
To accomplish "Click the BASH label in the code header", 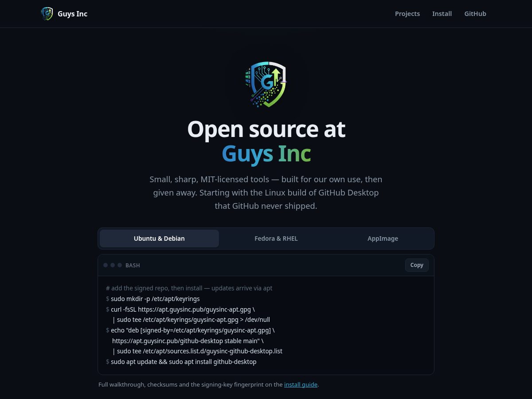I will 133,265.
